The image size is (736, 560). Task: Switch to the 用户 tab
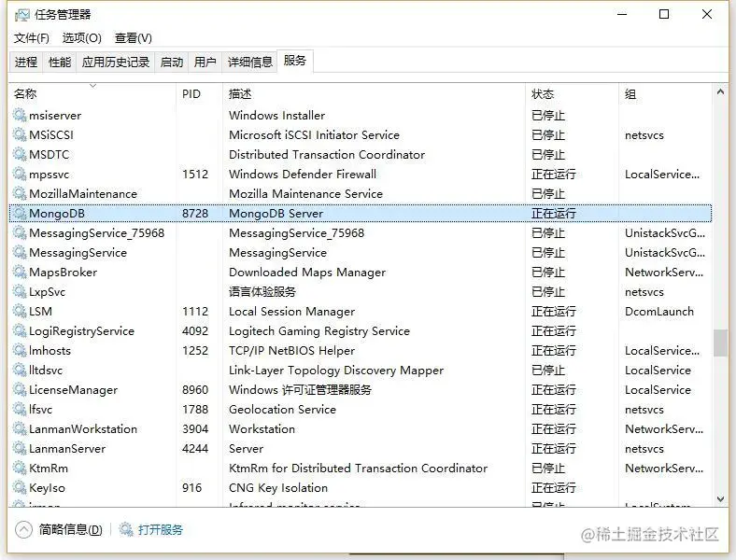(205, 62)
